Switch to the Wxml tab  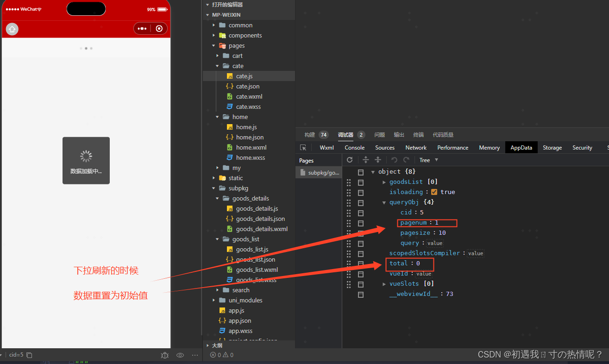click(326, 148)
